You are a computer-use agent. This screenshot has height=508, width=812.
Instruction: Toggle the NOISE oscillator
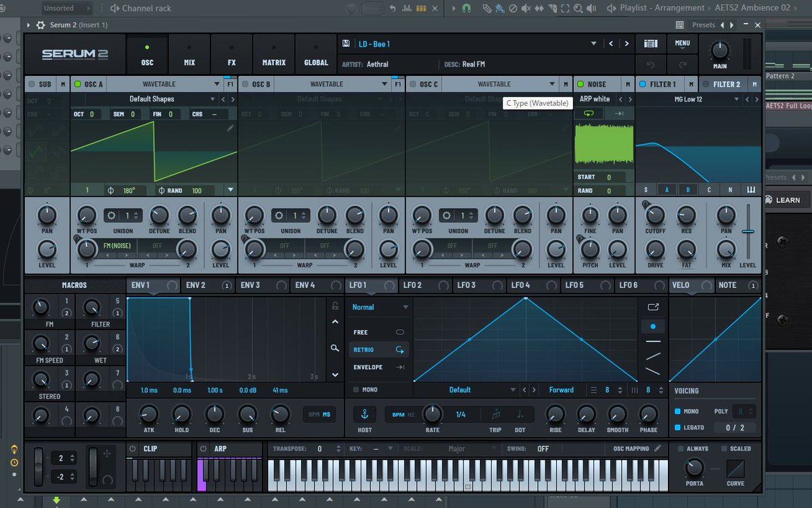point(580,84)
